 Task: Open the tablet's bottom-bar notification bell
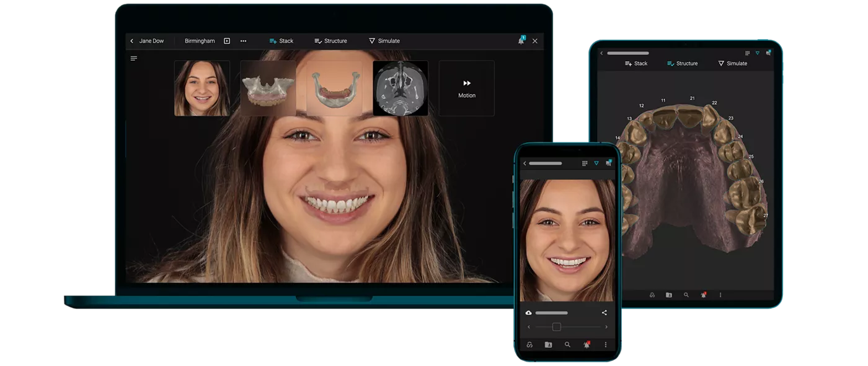[x=704, y=295]
